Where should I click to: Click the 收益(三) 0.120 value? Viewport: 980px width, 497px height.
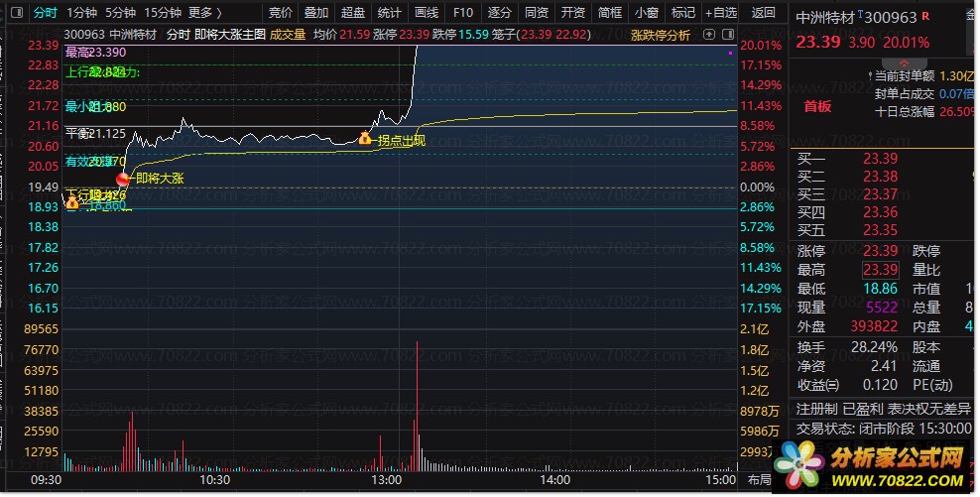pos(880,385)
